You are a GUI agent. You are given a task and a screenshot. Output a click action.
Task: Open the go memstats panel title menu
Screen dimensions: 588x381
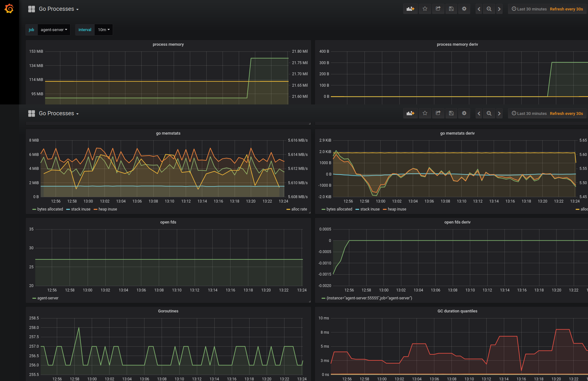pyautogui.click(x=168, y=133)
